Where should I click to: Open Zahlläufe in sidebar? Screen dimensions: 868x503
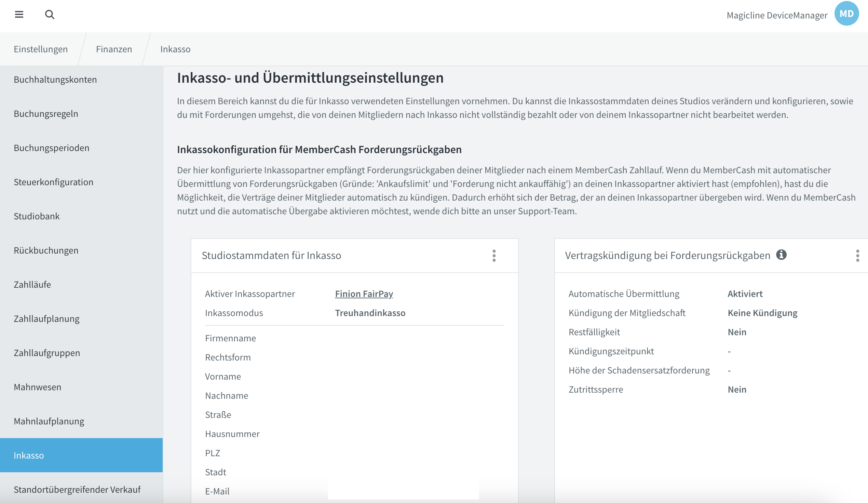tap(81, 284)
